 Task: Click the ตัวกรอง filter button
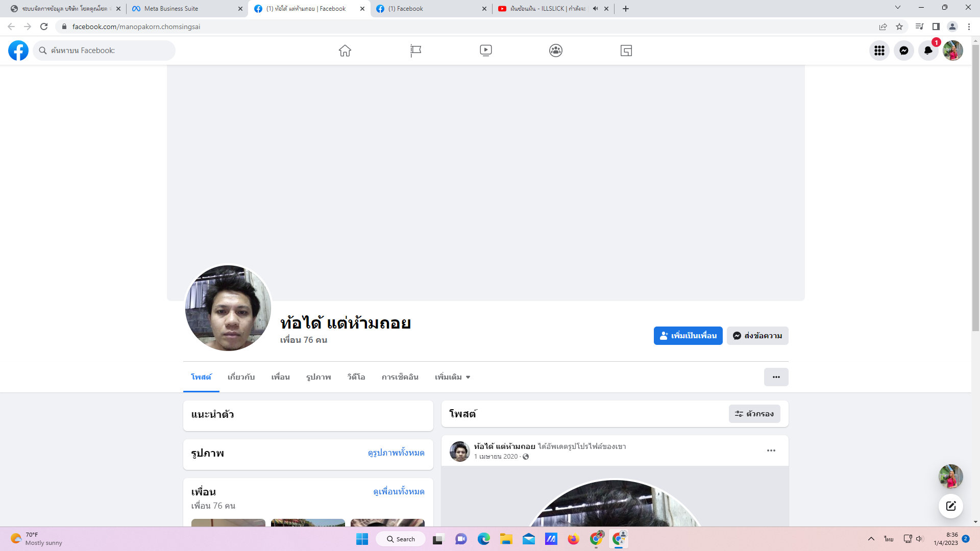pyautogui.click(x=754, y=414)
